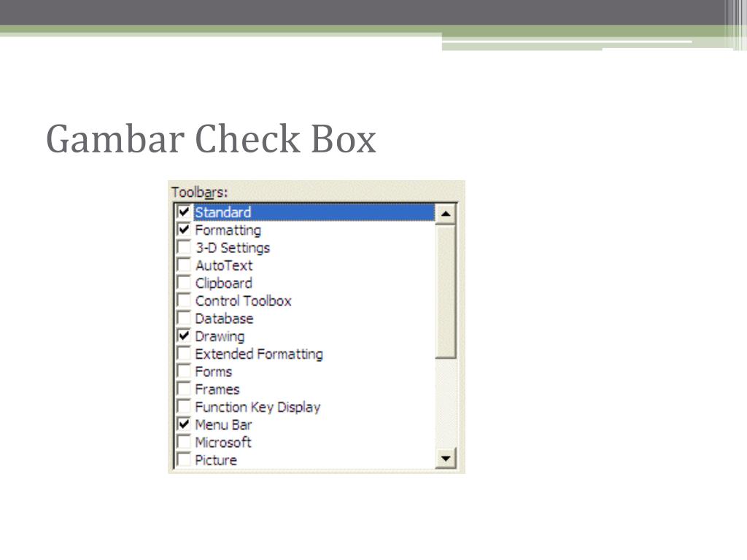Viewport: 747px width, 560px height.
Task: Uncheck the Menu Bar checkbox
Action: point(184,424)
